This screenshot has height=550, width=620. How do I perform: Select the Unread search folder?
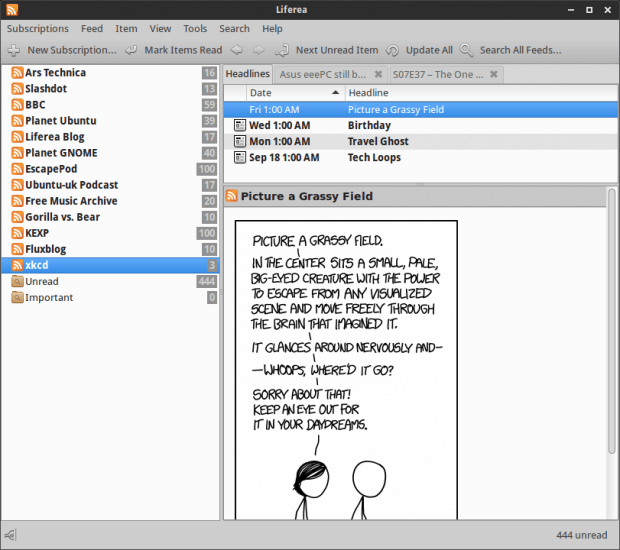tap(110, 281)
